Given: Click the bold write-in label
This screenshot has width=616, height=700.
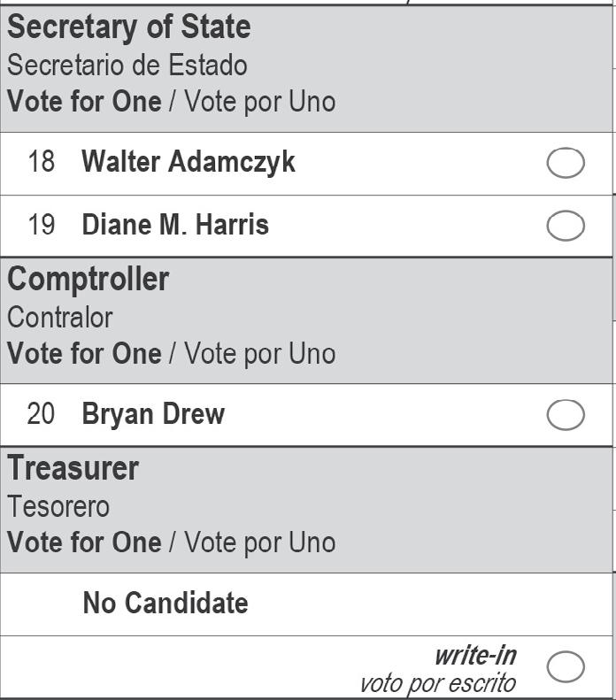Looking at the screenshot, I should tap(474, 656).
